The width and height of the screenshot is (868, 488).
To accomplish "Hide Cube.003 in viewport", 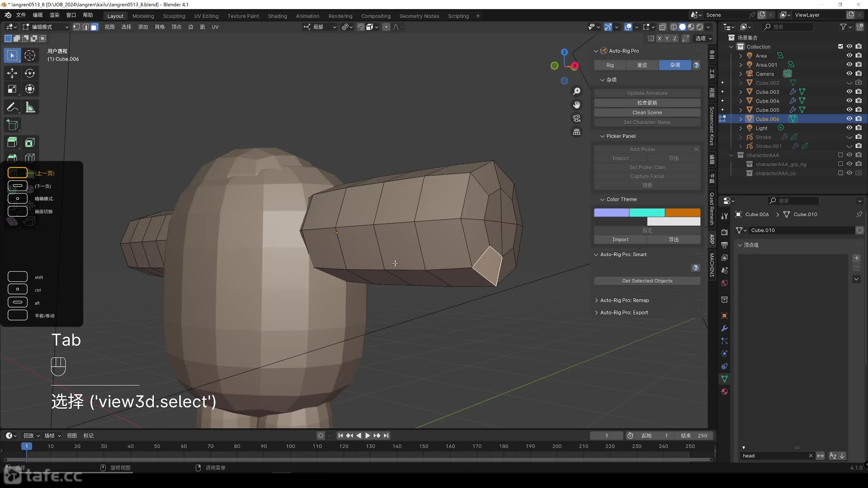I will pyautogui.click(x=849, y=91).
